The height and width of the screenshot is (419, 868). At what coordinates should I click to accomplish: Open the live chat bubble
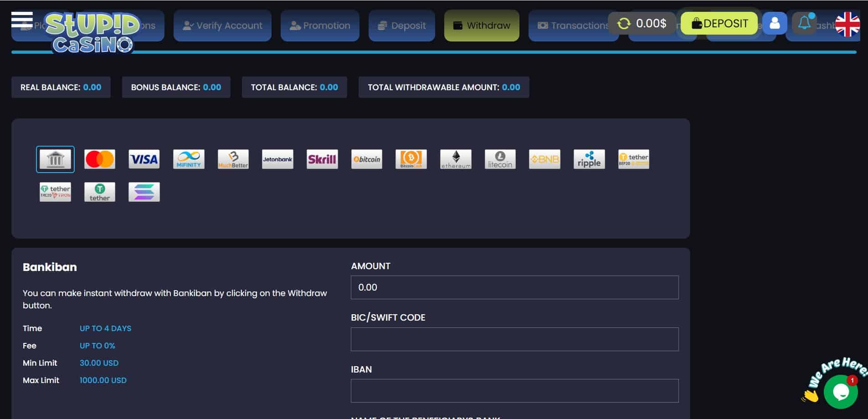tap(840, 391)
